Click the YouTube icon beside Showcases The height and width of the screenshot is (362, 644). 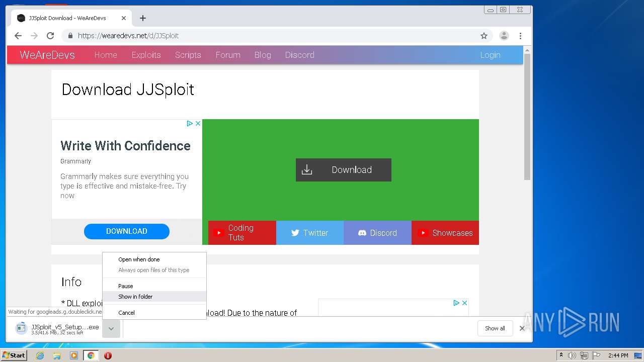(x=423, y=233)
